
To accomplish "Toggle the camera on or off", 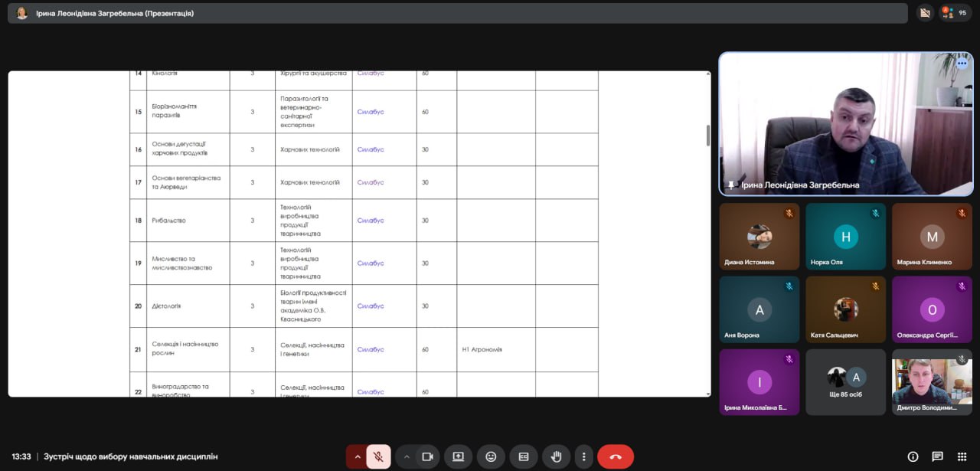I will pyautogui.click(x=427, y=456).
